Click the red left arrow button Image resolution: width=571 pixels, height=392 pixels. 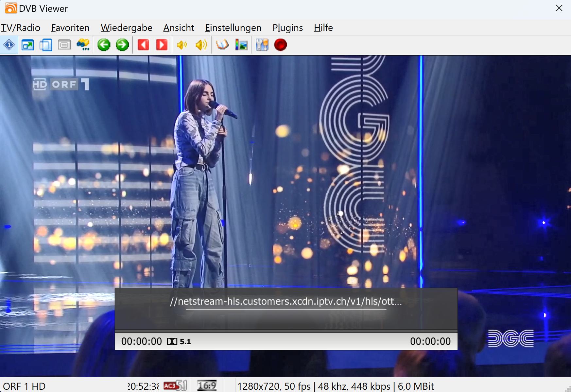tap(143, 45)
